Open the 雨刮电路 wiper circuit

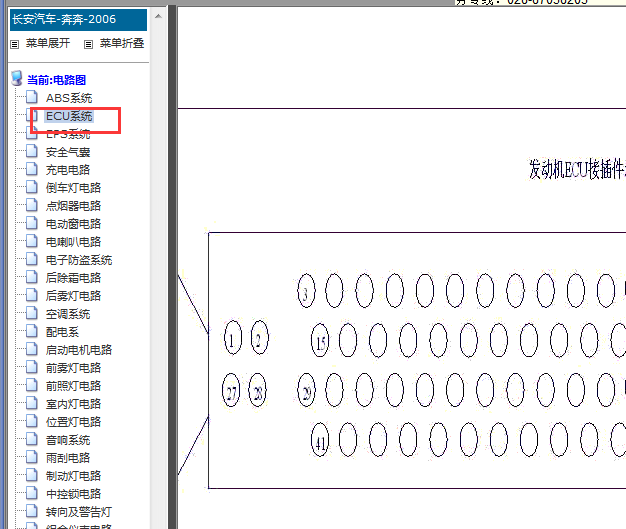tap(68, 458)
